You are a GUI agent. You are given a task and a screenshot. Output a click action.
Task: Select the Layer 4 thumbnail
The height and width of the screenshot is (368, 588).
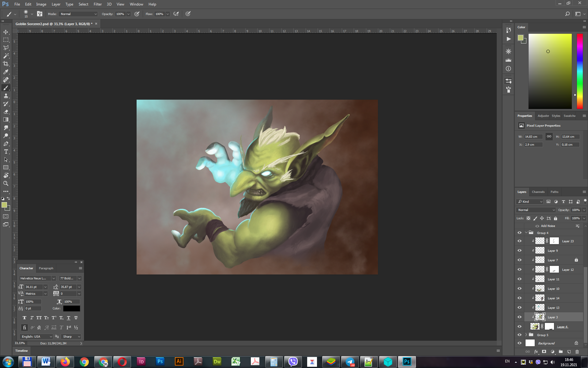click(x=535, y=327)
